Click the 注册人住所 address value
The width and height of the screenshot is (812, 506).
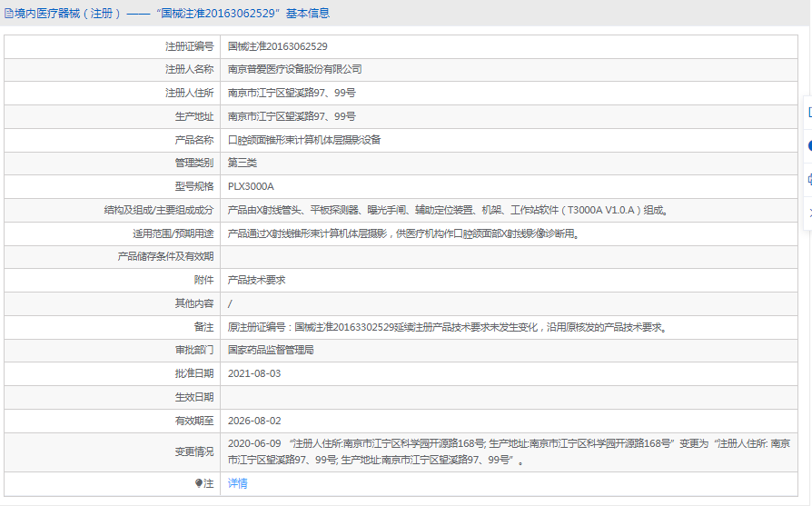click(x=292, y=94)
